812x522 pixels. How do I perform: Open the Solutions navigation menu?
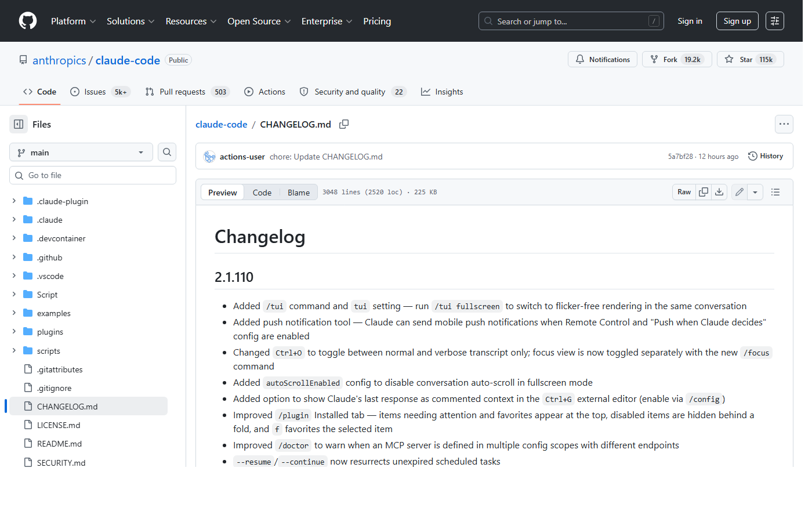click(x=130, y=21)
